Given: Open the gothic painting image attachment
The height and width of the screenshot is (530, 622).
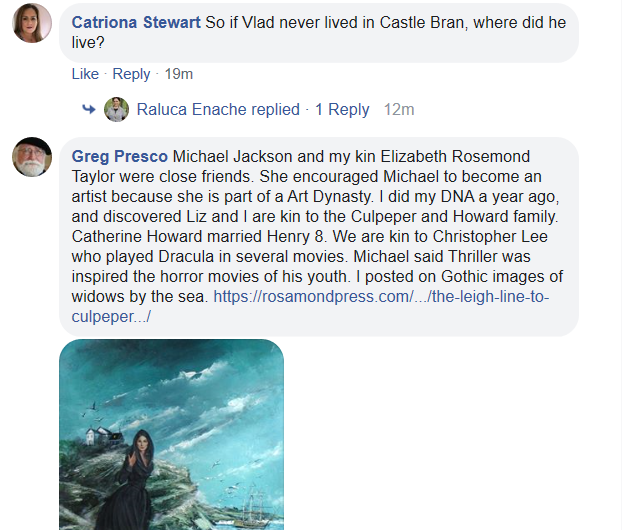Looking at the screenshot, I should 171,435.
